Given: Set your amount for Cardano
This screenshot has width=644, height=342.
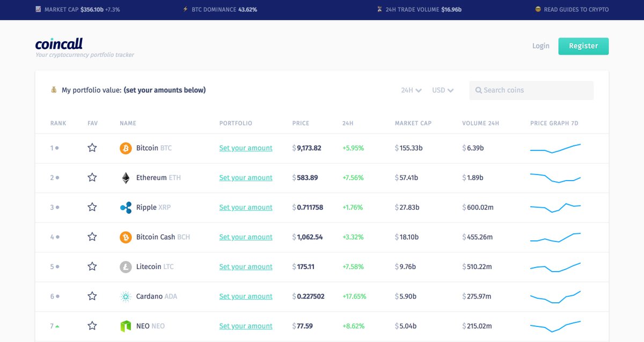Looking at the screenshot, I should point(246,296).
